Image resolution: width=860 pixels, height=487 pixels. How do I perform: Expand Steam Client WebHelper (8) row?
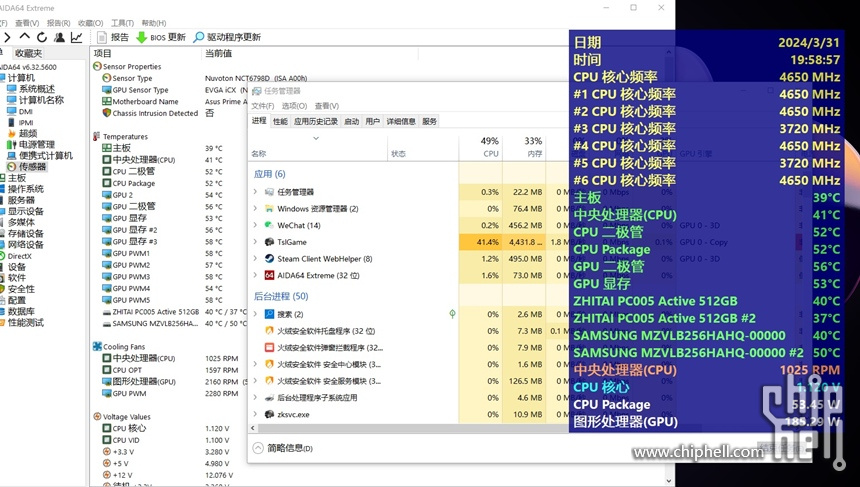pyautogui.click(x=255, y=259)
